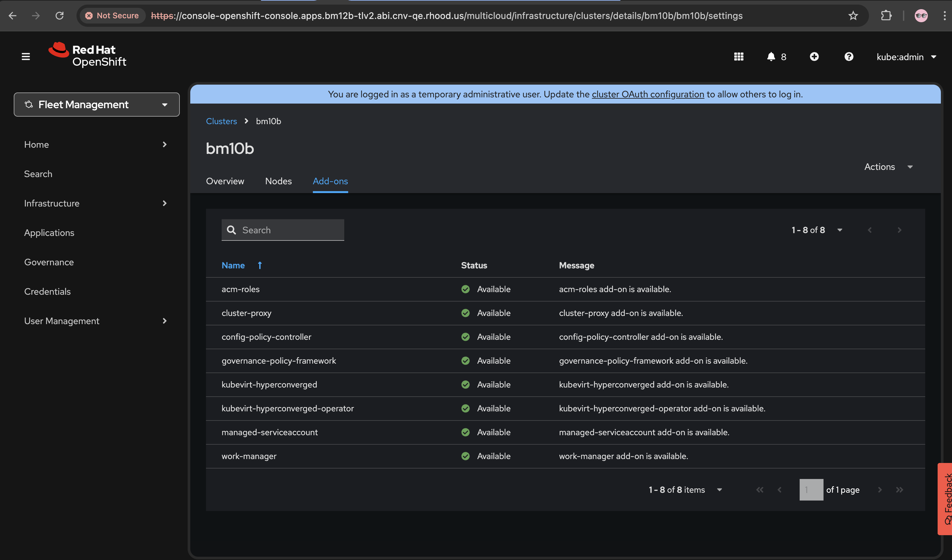Viewport: 952px width, 560px height.
Task: Click the plus import icon
Action: coord(814,57)
